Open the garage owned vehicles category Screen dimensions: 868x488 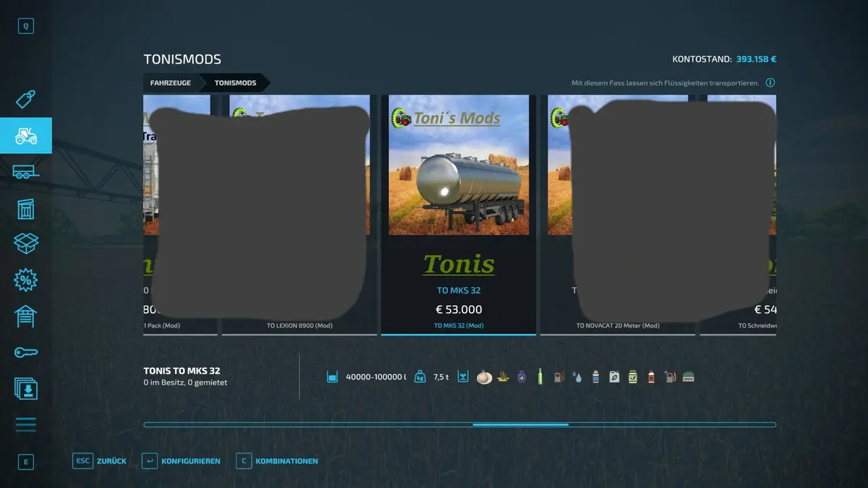(26, 316)
